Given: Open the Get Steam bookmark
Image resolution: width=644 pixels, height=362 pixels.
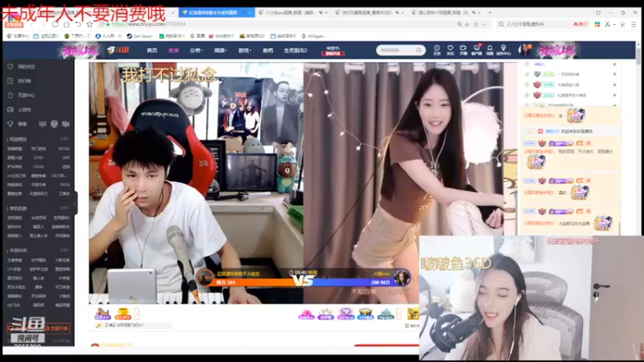Looking at the screenshot, I should [x=139, y=36].
